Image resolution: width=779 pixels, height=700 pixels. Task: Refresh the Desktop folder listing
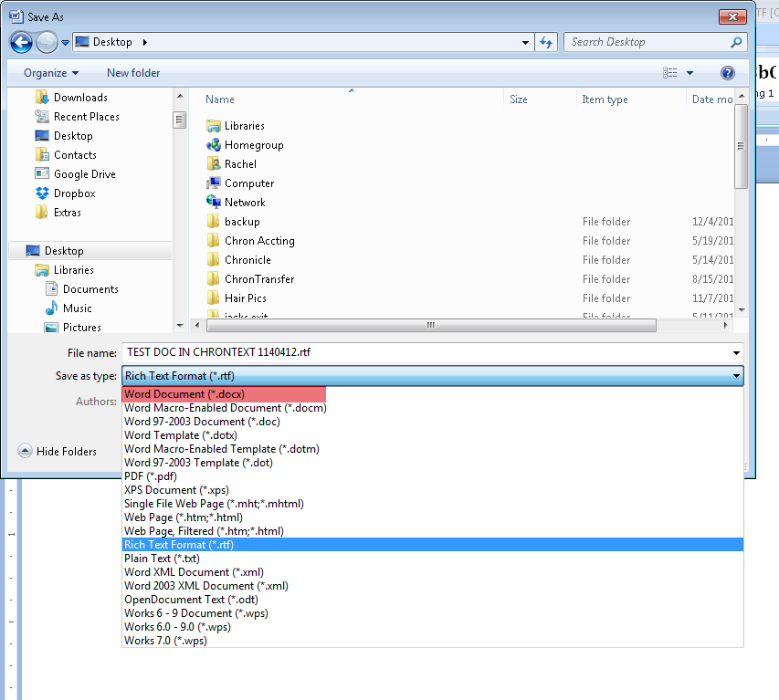[x=546, y=42]
